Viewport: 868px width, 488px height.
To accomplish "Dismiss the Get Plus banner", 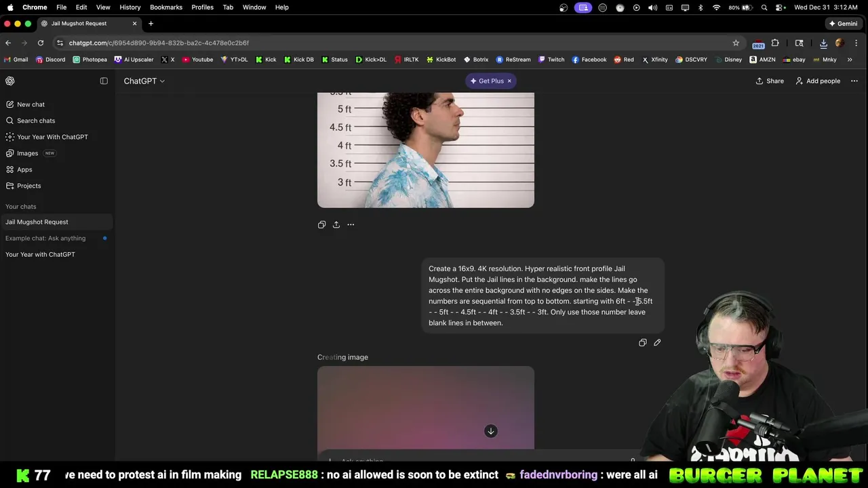I will coord(509,81).
